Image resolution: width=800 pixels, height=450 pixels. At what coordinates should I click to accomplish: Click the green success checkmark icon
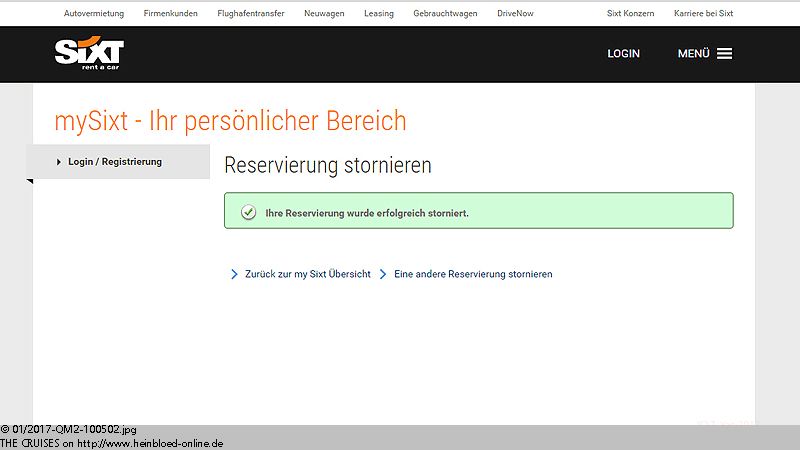click(x=248, y=212)
